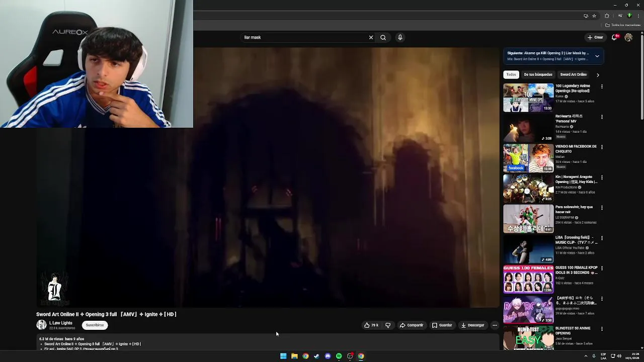The image size is (644, 362).
Task: Open options for LiSA crossing field video
Action: pyautogui.click(x=602, y=238)
